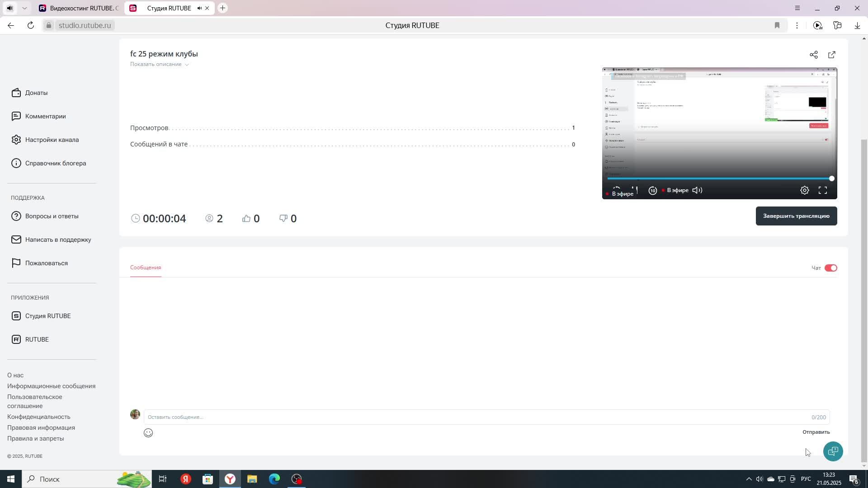
Task: Open a new browser tab
Action: (x=222, y=8)
